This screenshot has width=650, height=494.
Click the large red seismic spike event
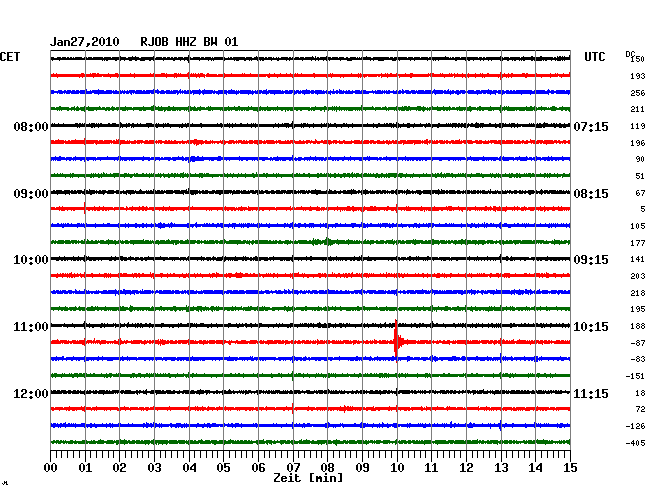(x=397, y=341)
